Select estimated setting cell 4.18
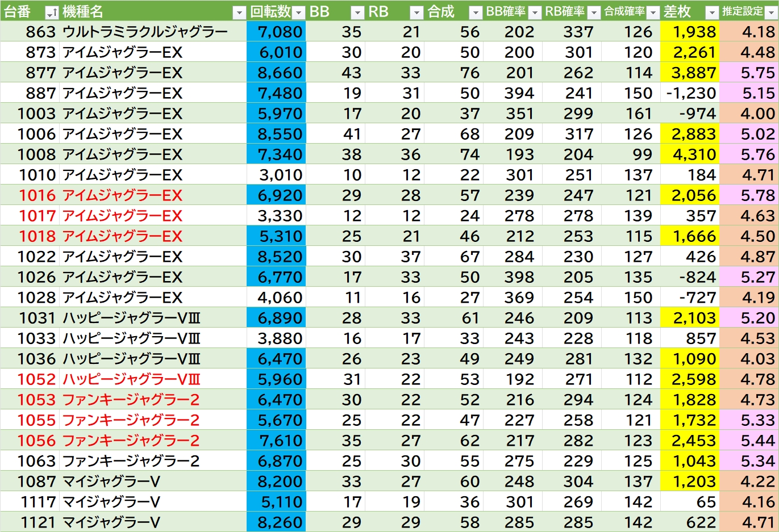 [749, 32]
